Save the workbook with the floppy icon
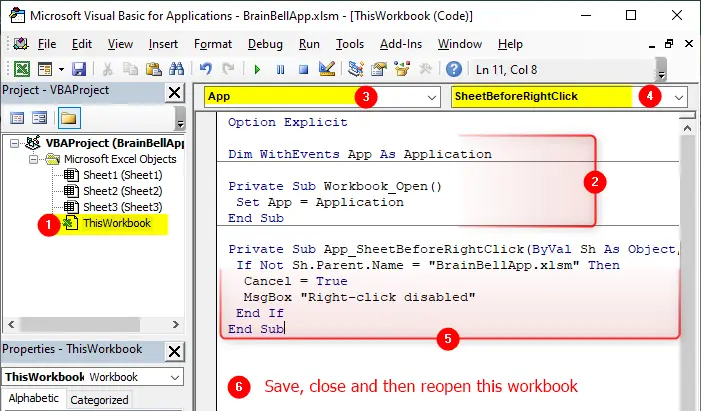701x411 pixels. point(79,69)
